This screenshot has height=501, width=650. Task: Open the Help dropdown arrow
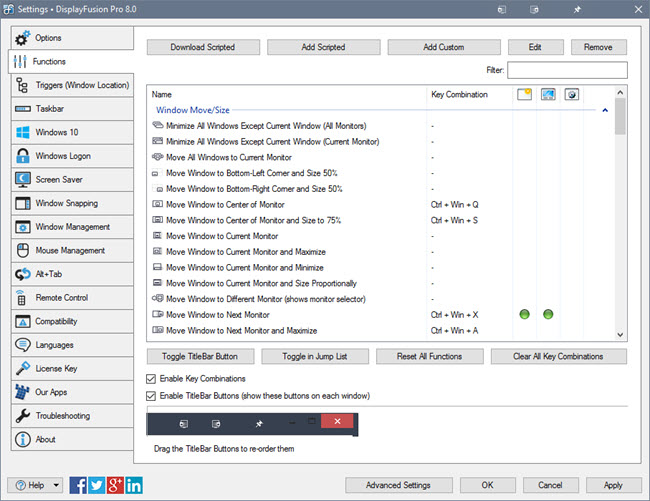tap(56, 485)
